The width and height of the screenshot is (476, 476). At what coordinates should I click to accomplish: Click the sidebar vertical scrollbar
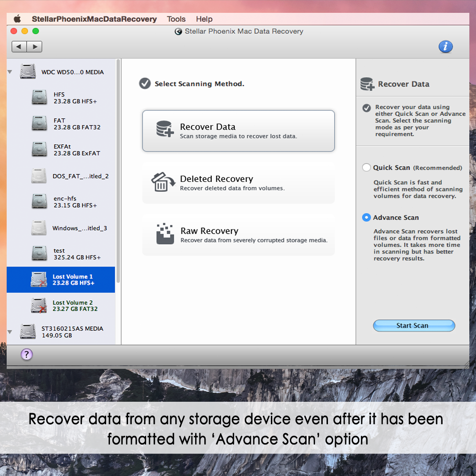click(118, 171)
